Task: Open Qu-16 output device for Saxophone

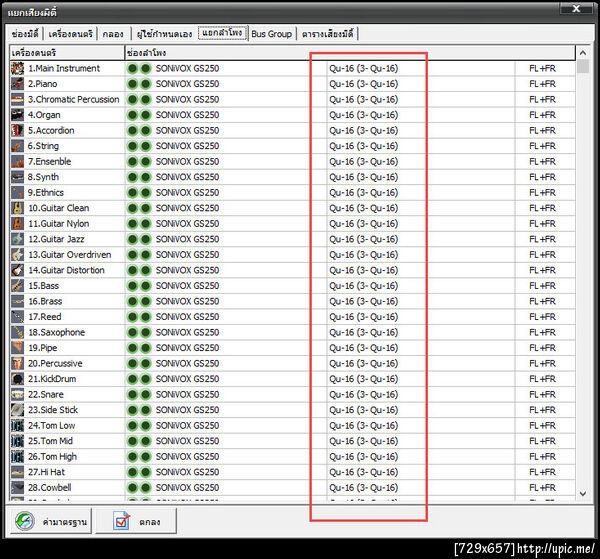Action: pos(364,332)
